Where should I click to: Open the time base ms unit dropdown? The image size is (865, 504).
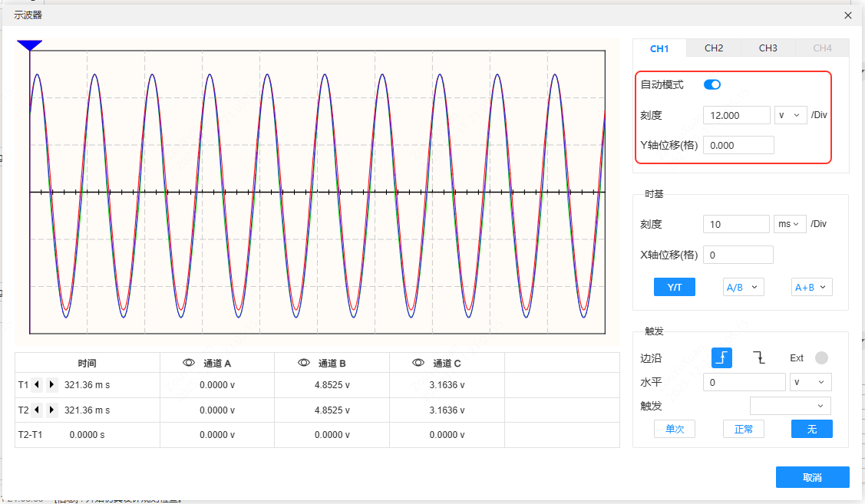[x=790, y=224]
